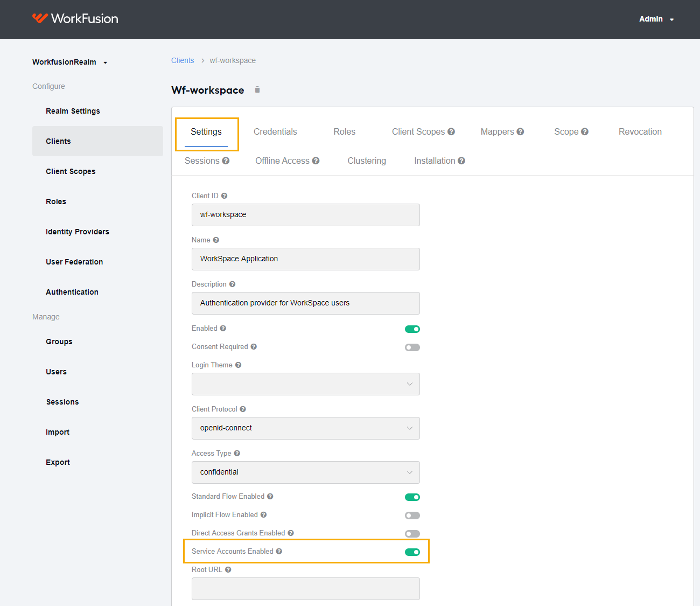Image resolution: width=700 pixels, height=606 pixels.
Task: Disable the Standard Flow Enabled switch
Action: [x=412, y=497]
